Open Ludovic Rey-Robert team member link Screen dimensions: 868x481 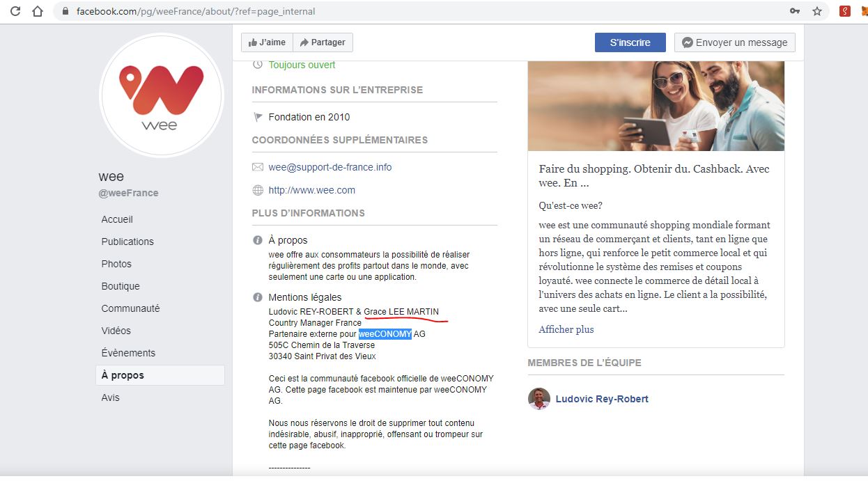(602, 399)
